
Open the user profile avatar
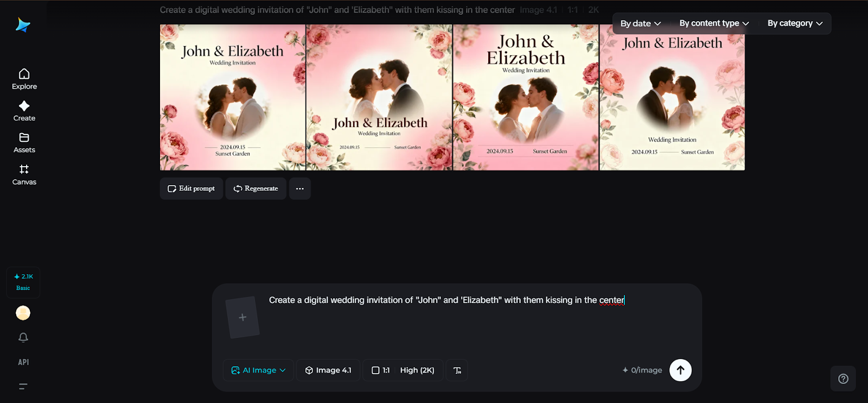click(23, 313)
